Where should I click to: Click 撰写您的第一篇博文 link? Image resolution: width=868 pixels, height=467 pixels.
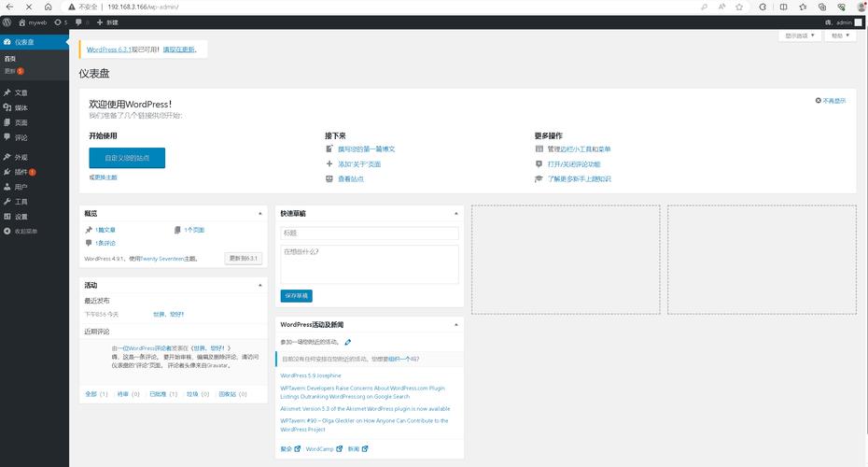click(367, 149)
